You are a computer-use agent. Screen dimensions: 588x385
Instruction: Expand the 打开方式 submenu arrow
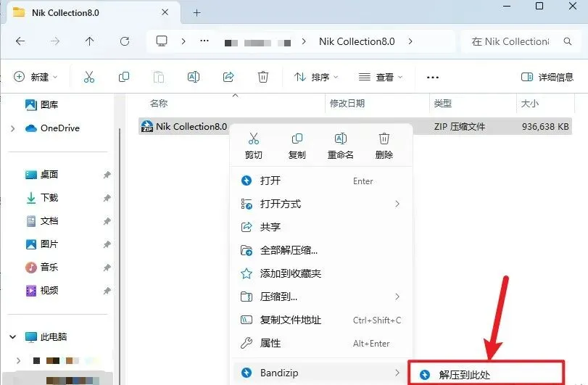(x=397, y=204)
